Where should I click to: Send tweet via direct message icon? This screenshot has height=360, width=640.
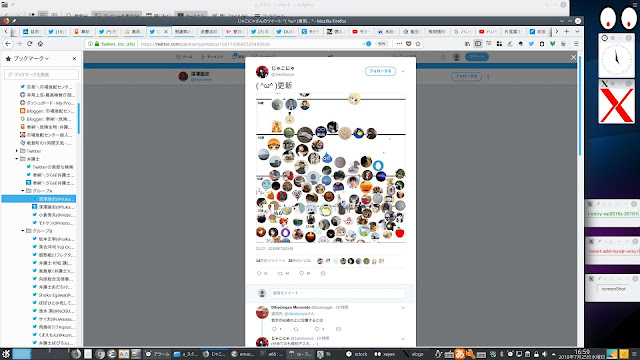323,273
